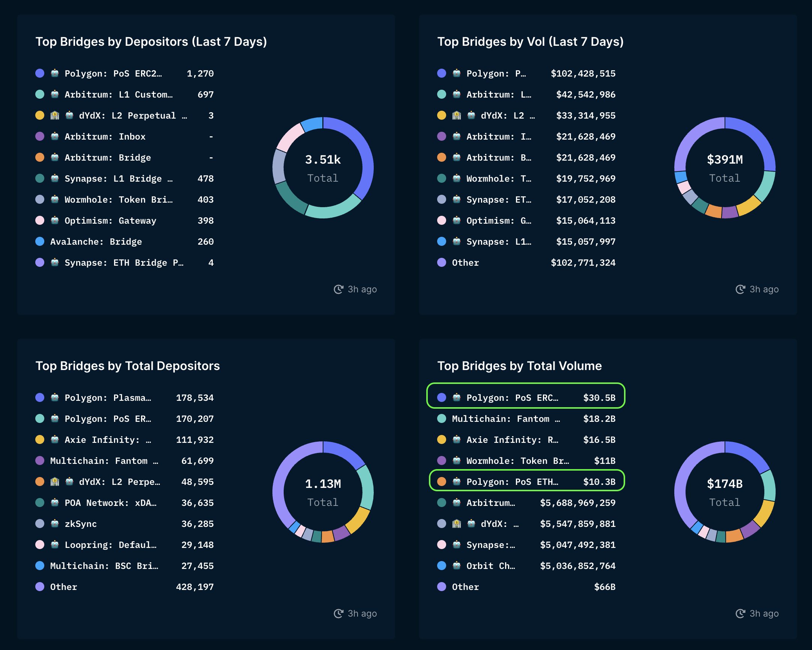Select Multichain: Fantom in Total Depositors list

pos(124,460)
